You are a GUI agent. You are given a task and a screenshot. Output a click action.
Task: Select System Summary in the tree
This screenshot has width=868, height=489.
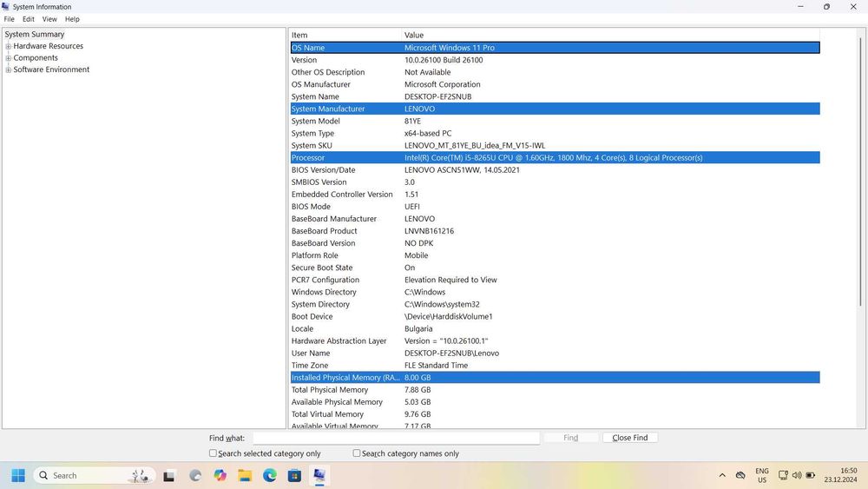click(x=35, y=35)
